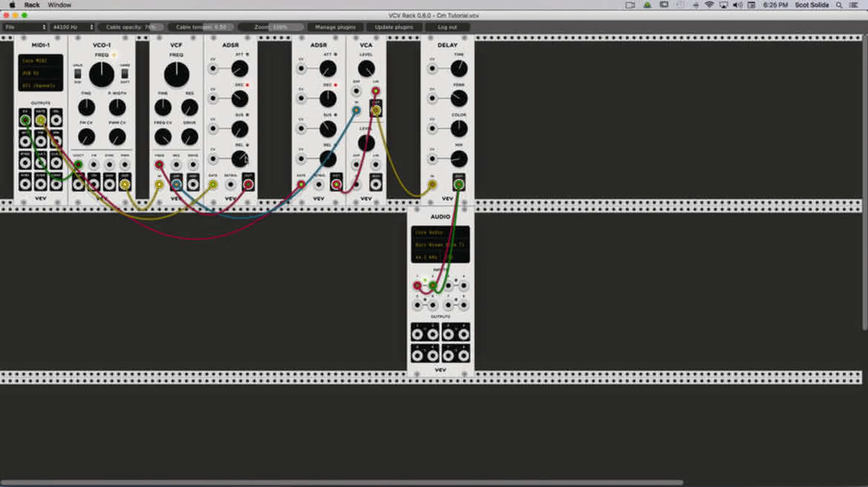
Task: Open the Notification Center icon
Action: pos(854,5)
